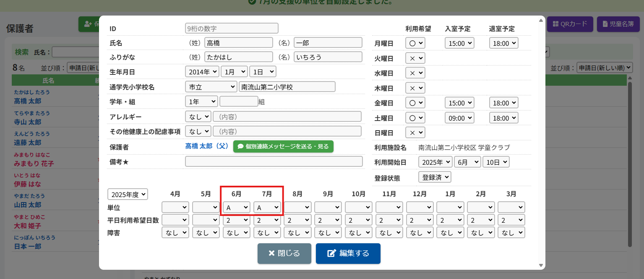Expand the 土曜日 入室予定 time dropdown
Screen dimensions: 644x279
coord(459,118)
